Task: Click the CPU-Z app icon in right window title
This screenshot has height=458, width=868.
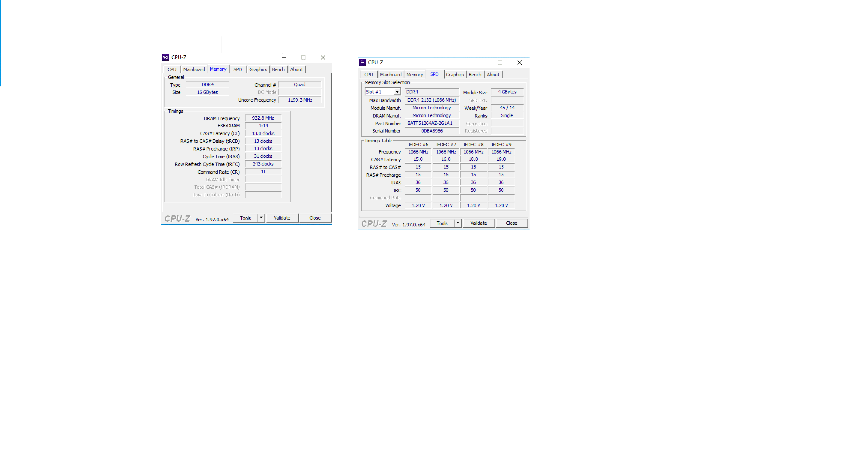Action: point(362,62)
